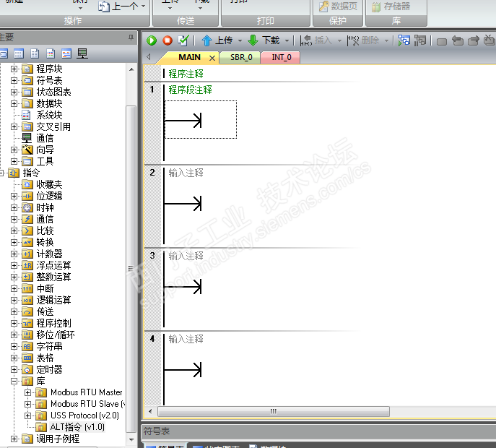Expand the Clock (时钟) folder

pyautogui.click(x=14, y=207)
